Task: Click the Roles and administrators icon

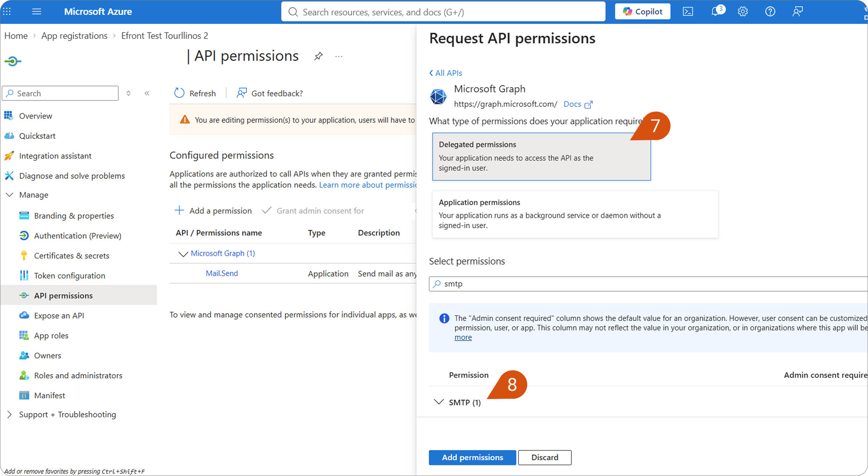Action: click(x=24, y=375)
